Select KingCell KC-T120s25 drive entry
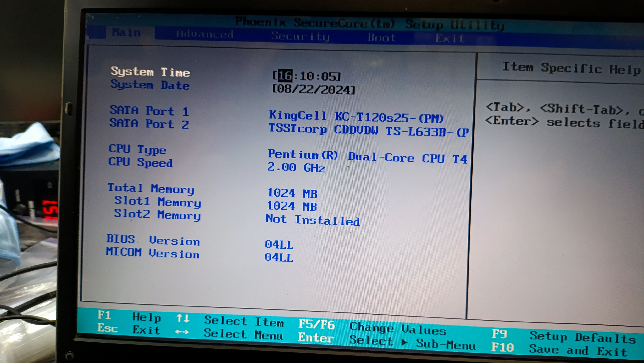The image size is (644, 363). tap(356, 117)
